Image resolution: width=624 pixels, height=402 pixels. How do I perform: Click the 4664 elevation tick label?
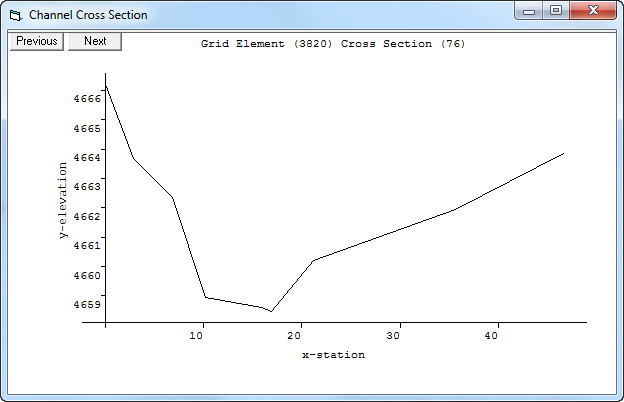click(x=87, y=158)
